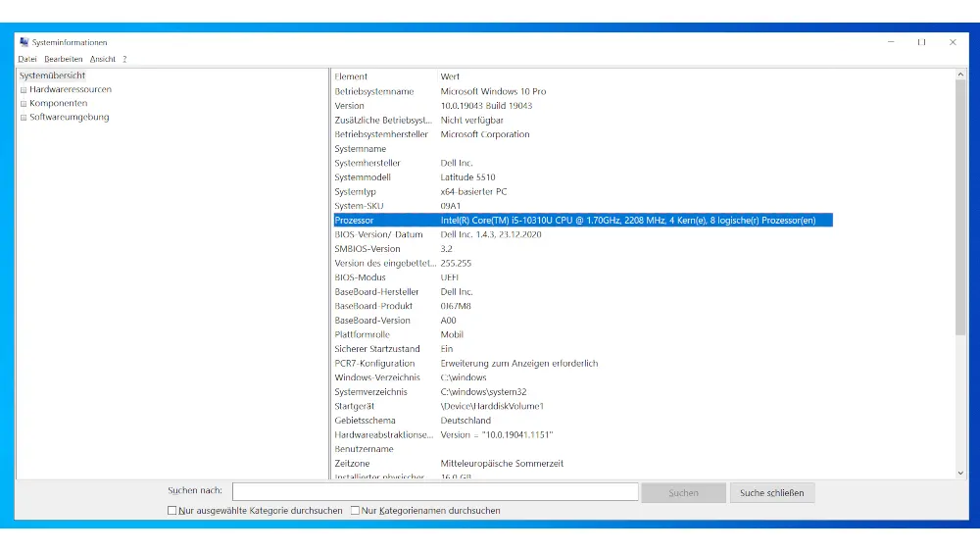Expand the Hardwareressourcen node

(24, 90)
